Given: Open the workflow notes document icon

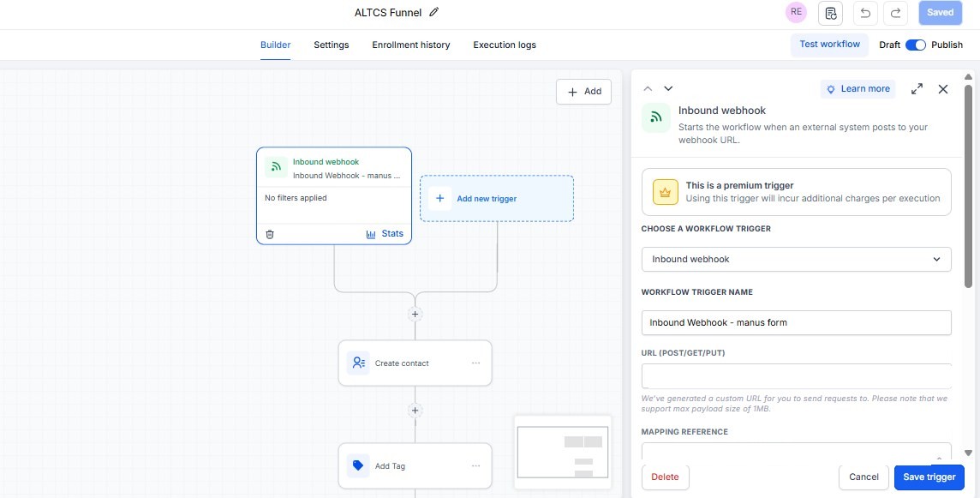Looking at the screenshot, I should click(x=831, y=13).
